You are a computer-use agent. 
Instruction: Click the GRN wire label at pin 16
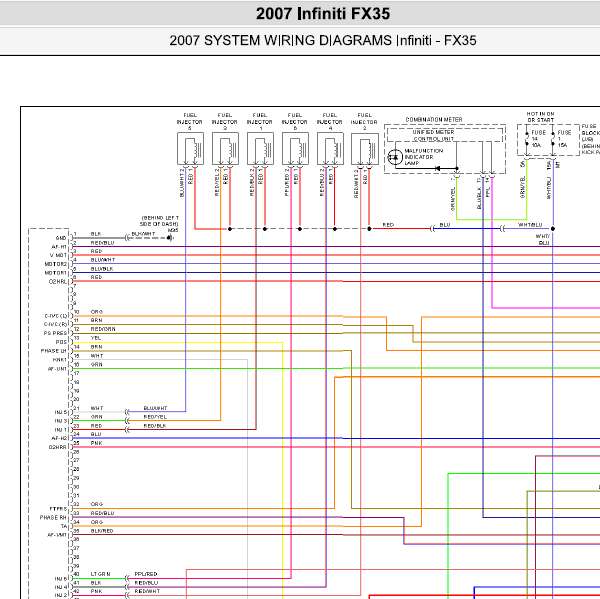click(96, 364)
